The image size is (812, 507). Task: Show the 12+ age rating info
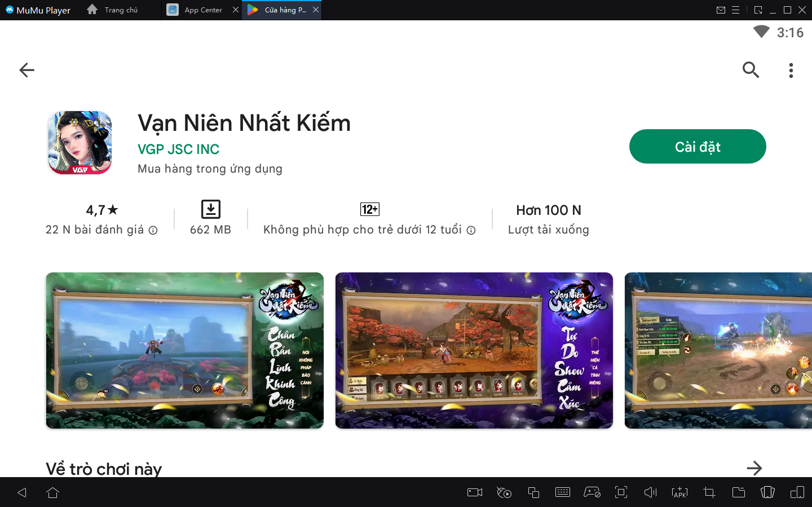pos(471,230)
